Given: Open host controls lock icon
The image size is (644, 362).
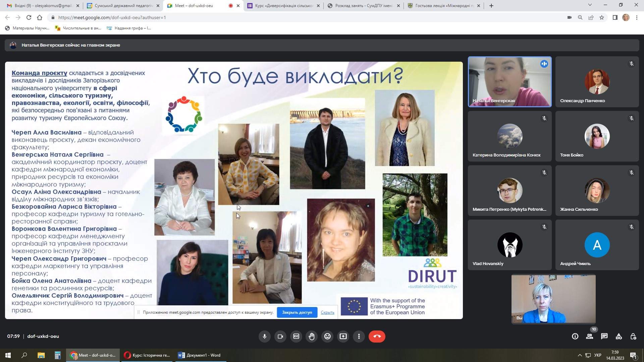Looking at the screenshot, I should pyautogui.click(x=633, y=336).
